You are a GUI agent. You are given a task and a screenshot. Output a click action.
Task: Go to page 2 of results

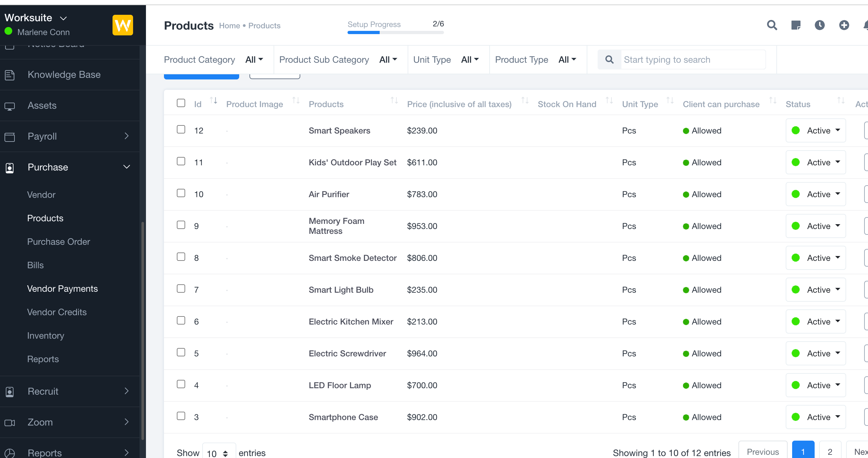pos(830,452)
